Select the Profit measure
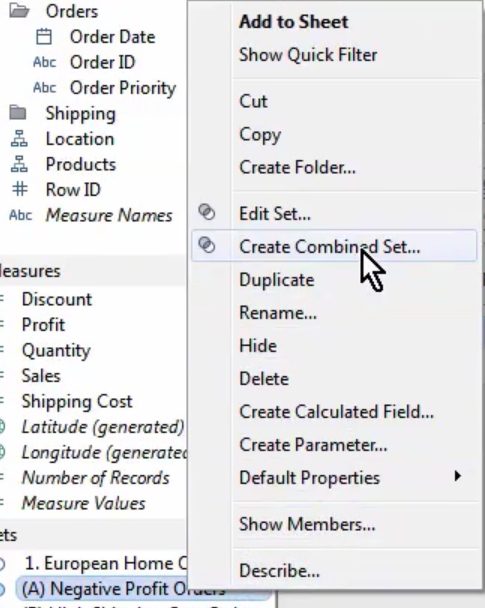The image size is (485, 608). [x=43, y=325]
